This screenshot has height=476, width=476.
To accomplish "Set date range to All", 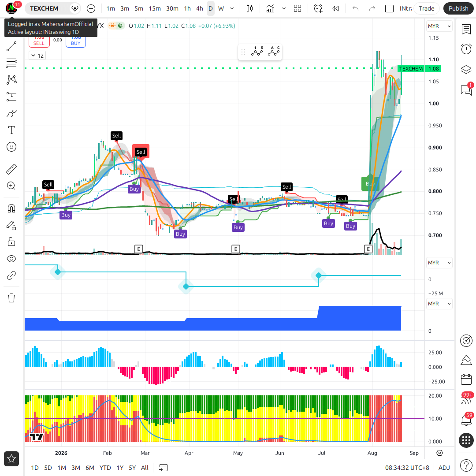I will click(x=145, y=468).
